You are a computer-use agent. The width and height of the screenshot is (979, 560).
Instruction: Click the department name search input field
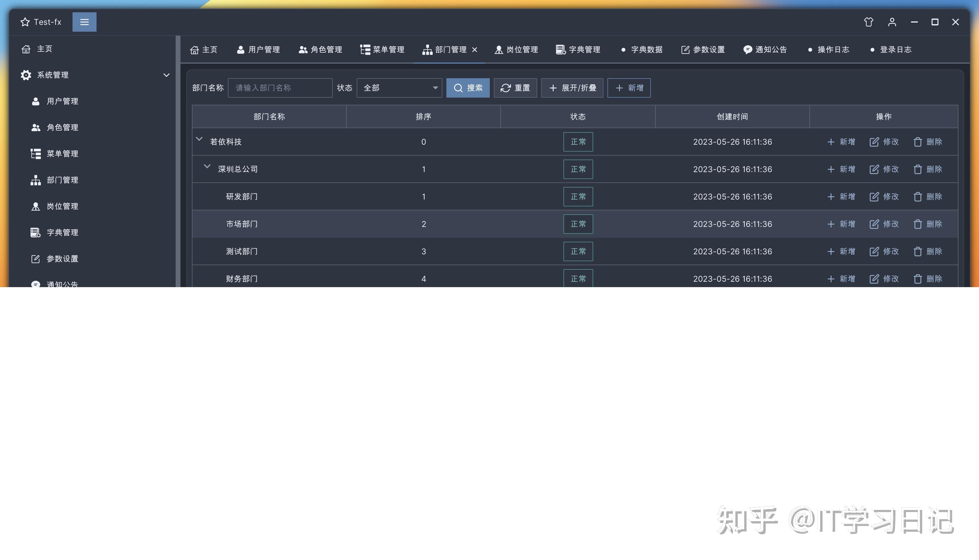pos(280,88)
